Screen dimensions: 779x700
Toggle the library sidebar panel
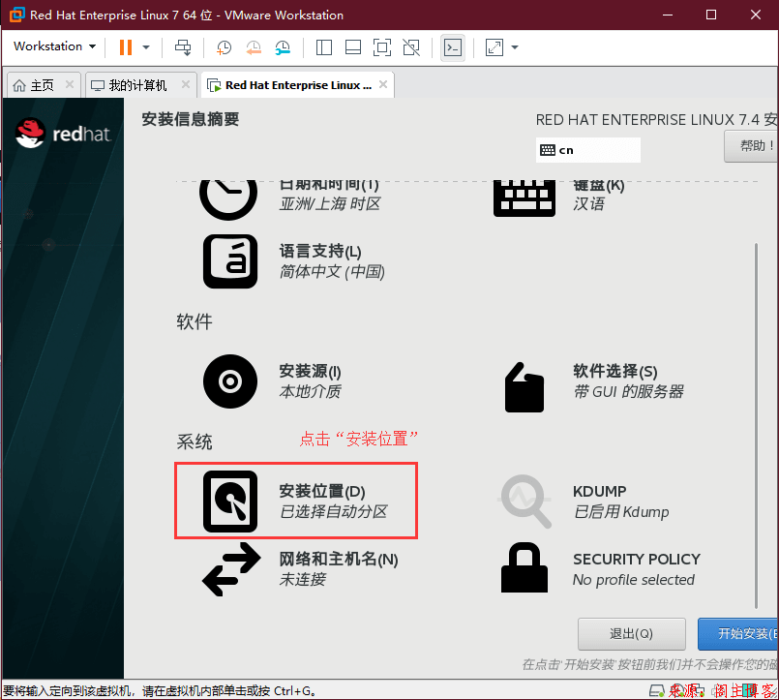point(324,47)
